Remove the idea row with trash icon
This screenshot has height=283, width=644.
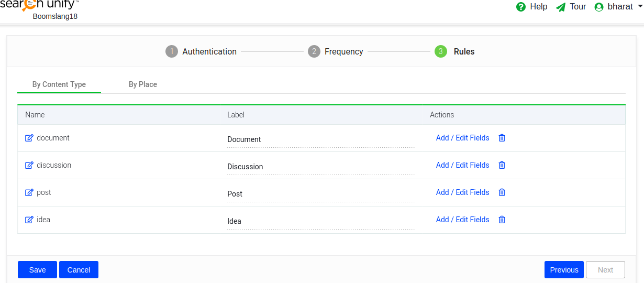[502, 220]
